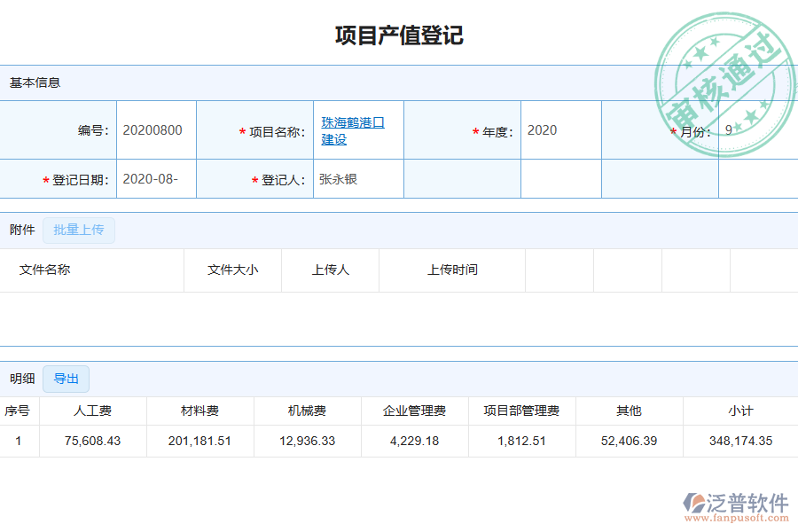Click the 批量上传 batch upload button

pyautogui.click(x=78, y=231)
